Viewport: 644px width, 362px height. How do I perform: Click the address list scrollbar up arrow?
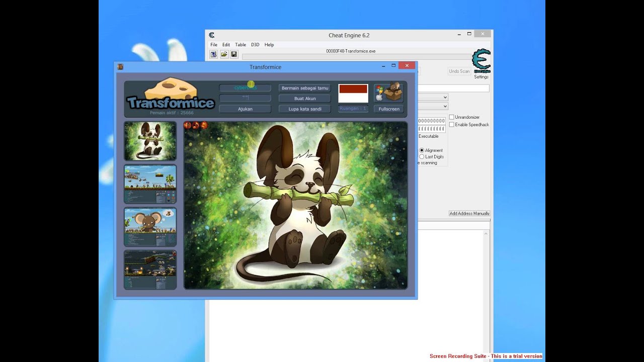(487, 234)
